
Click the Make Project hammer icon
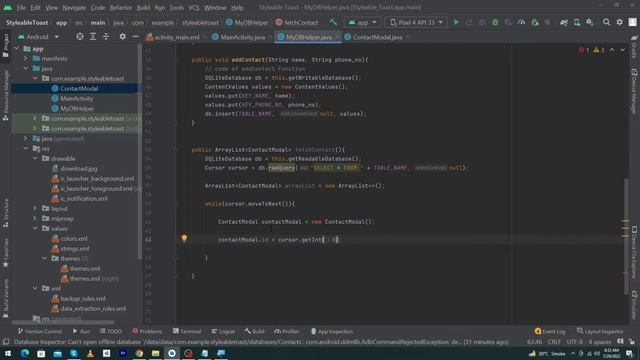pos(333,22)
